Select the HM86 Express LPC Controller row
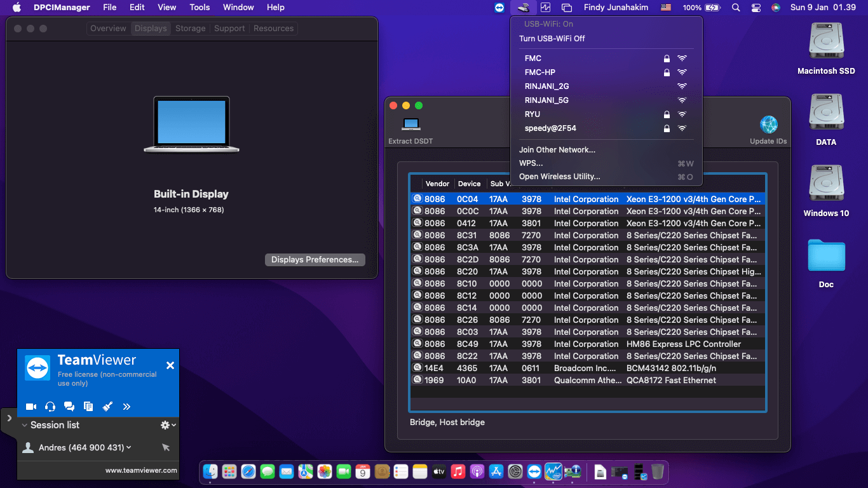The width and height of the screenshot is (868, 488). (x=588, y=344)
